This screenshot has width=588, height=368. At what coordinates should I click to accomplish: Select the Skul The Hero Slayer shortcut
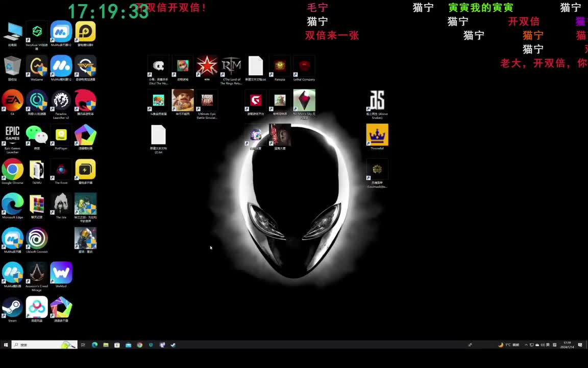coord(158,70)
